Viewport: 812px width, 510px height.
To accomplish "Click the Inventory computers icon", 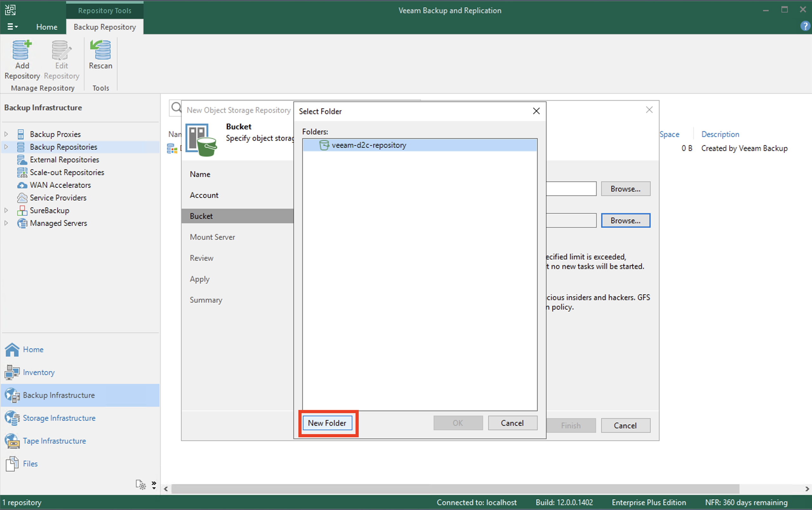I will pyautogui.click(x=12, y=372).
